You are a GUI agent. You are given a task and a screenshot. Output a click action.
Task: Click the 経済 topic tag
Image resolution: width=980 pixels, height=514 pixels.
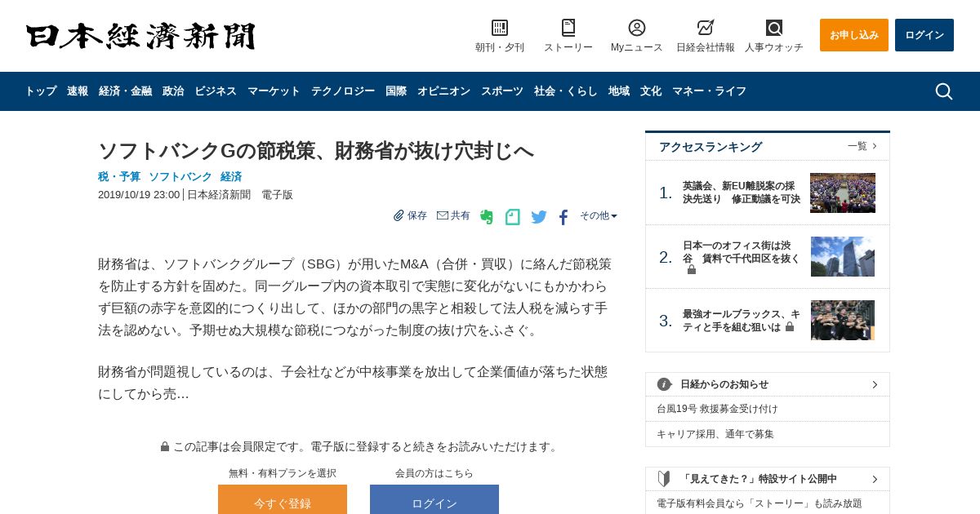click(231, 176)
